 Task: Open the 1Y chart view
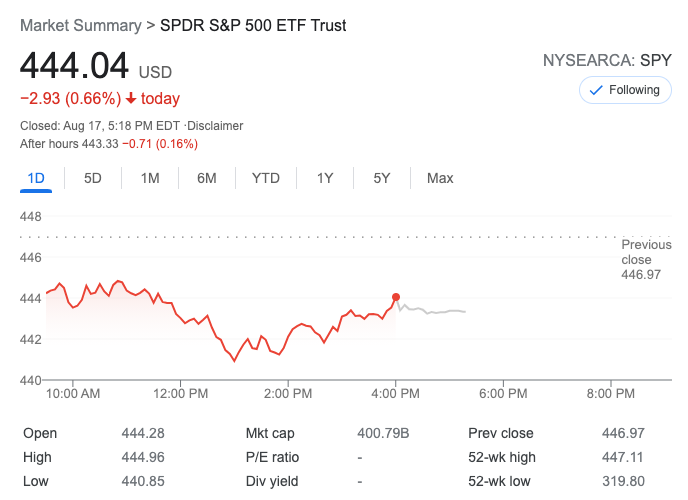(325, 178)
